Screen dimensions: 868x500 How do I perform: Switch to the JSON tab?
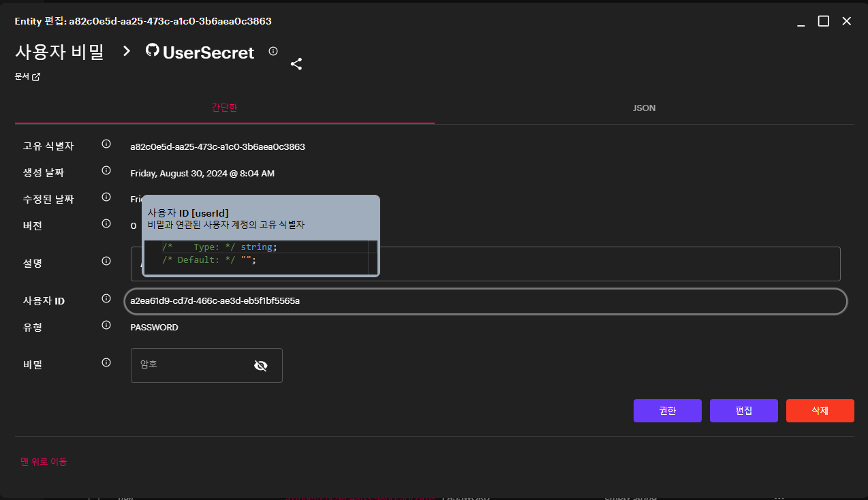[644, 108]
